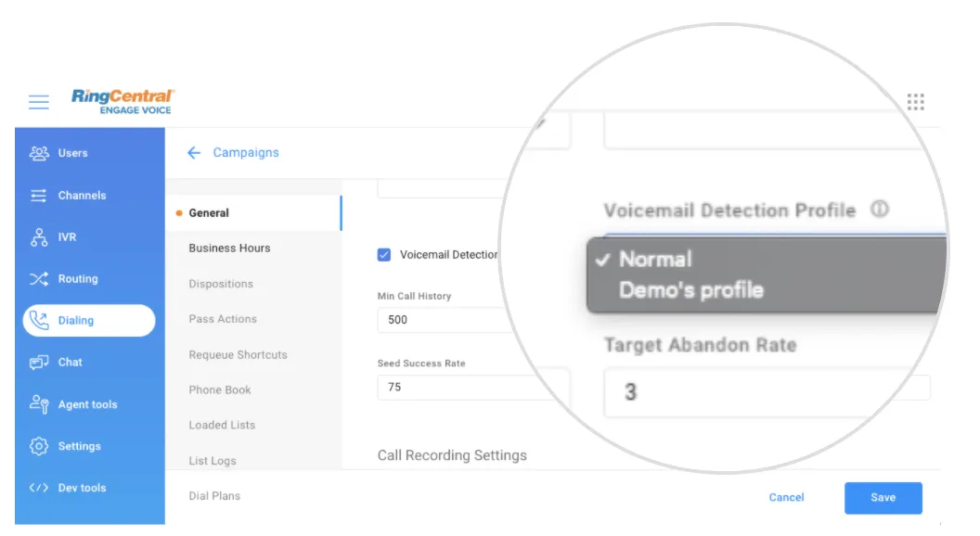Click the Routing arrows icon
Image resolution: width=980 pixels, height=536 pixels.
[x=39, y=279]
